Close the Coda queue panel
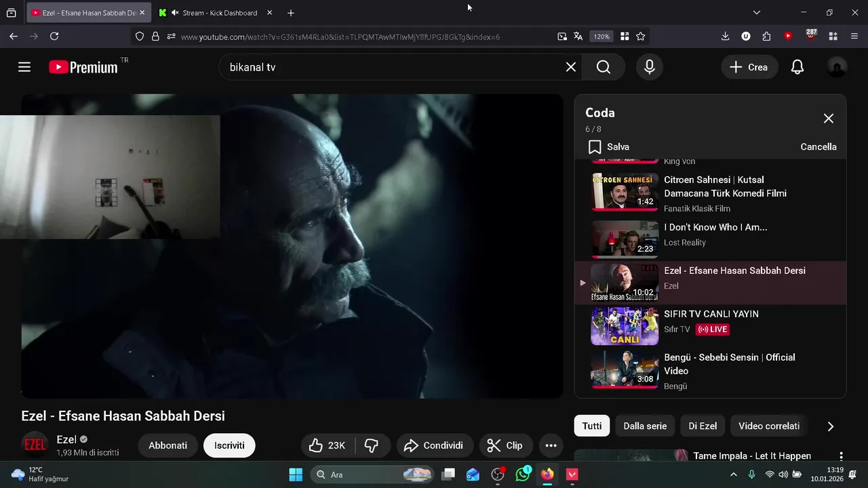 coord(829,119)
